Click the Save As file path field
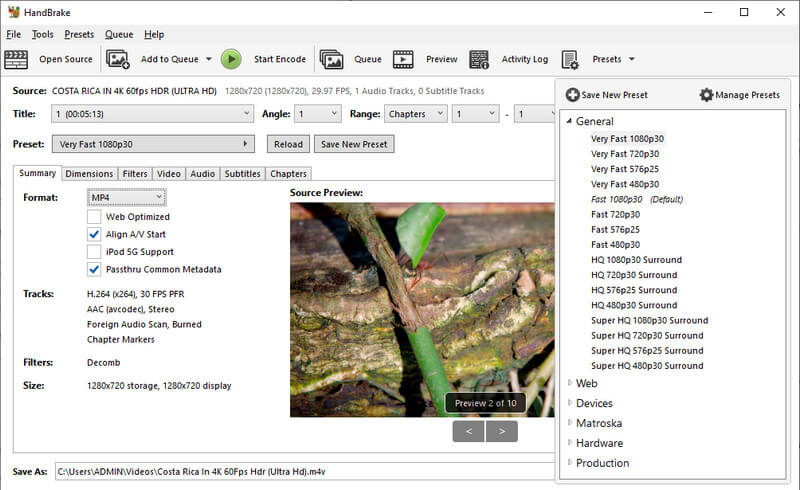The width and height of the screenshot is (800, 490). click(x=300, y=471)
